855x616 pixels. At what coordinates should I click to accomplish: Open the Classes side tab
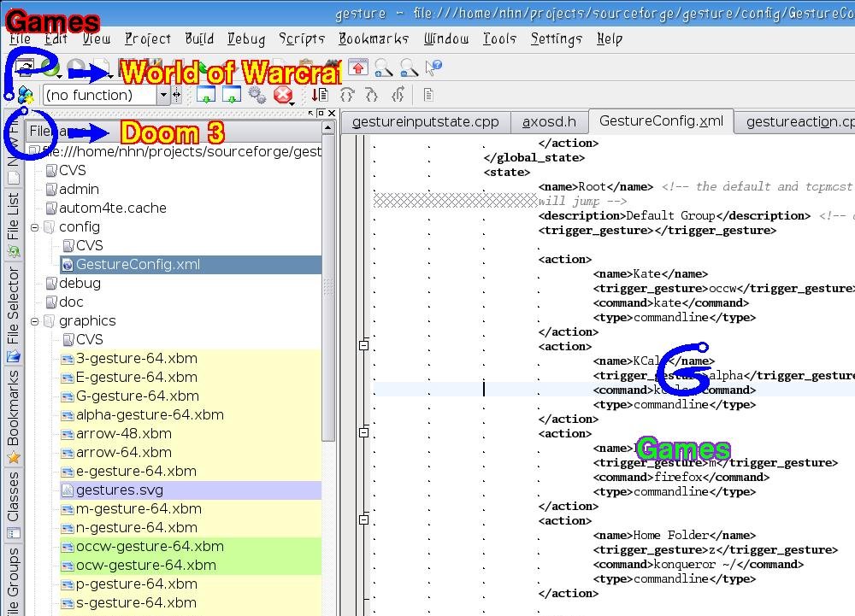pyautogui.click(x=13, y=505)
